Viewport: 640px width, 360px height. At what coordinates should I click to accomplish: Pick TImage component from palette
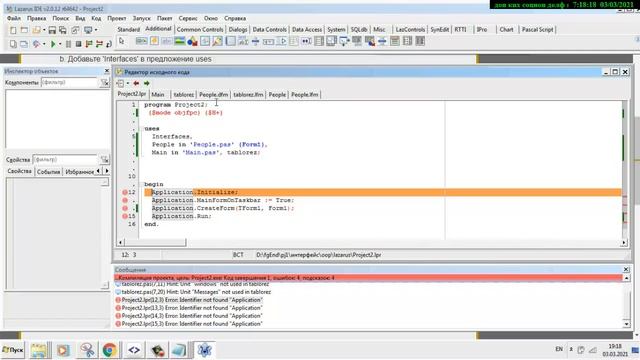pyautogui.click(x=180, y=41)
